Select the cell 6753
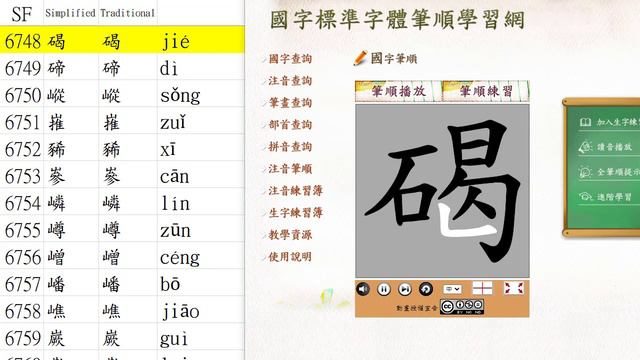The width and height of the screenshot is (640, 360). coord(22,176)
